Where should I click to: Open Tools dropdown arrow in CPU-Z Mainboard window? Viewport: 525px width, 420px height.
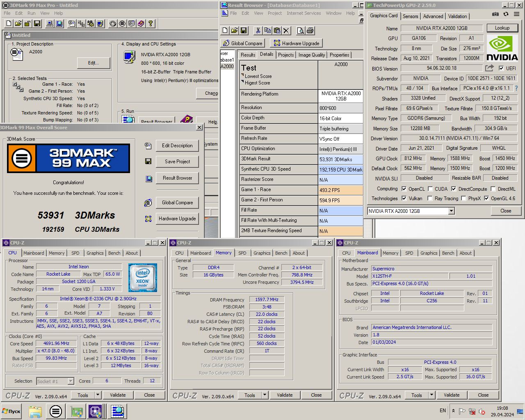431,395
